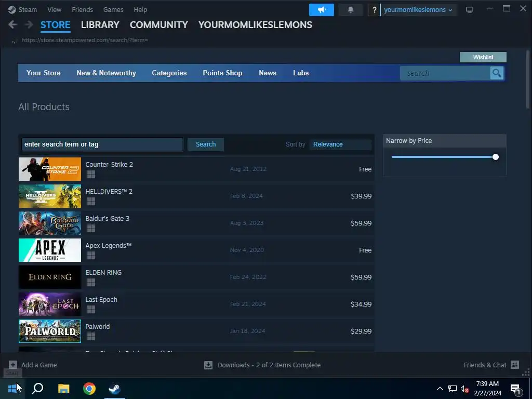Click the Last Epoch title text

pos(101,300)
